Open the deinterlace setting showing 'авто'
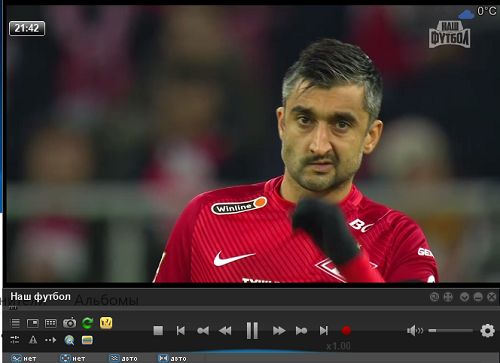 123,358
